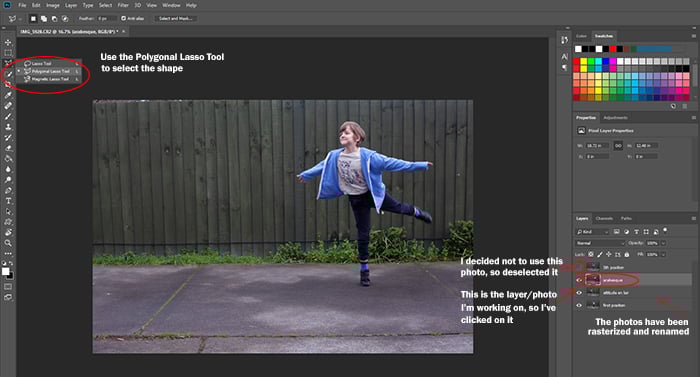Open the Filter menu
Viewport: 700px width, 377px height.
[x=123, y=5]
